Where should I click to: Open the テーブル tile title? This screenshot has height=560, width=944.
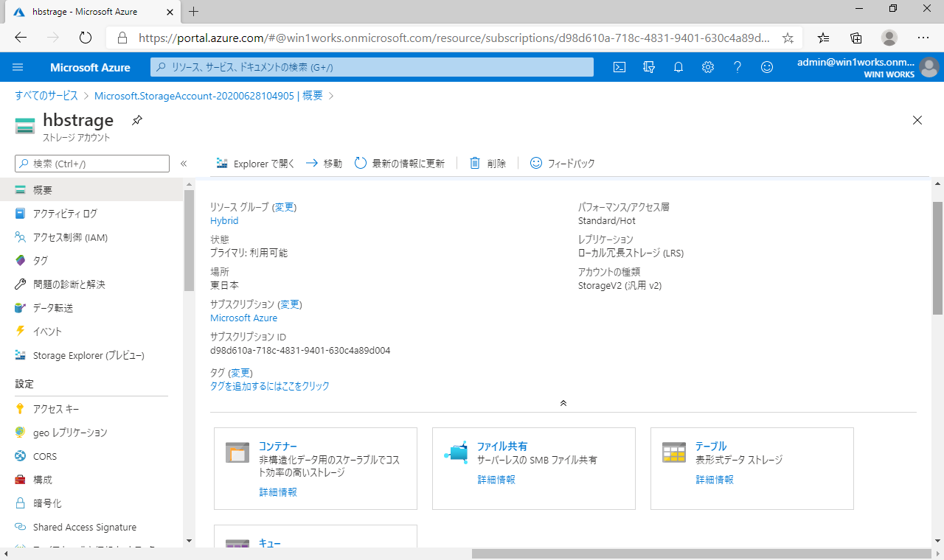[711, 446]
